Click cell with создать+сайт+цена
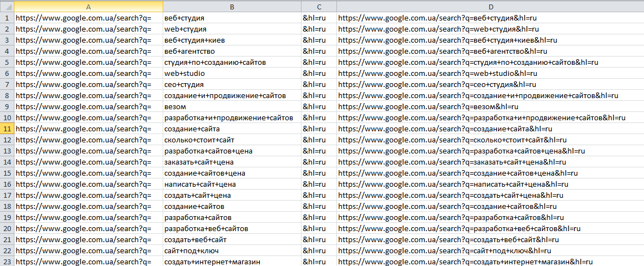 [x=232, y=195]
